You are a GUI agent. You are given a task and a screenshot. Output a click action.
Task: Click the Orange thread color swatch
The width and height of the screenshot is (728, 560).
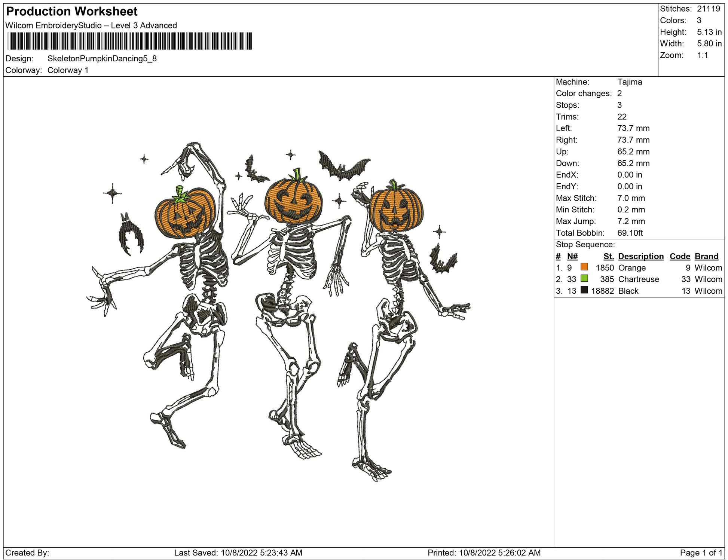tap(584, 267)
